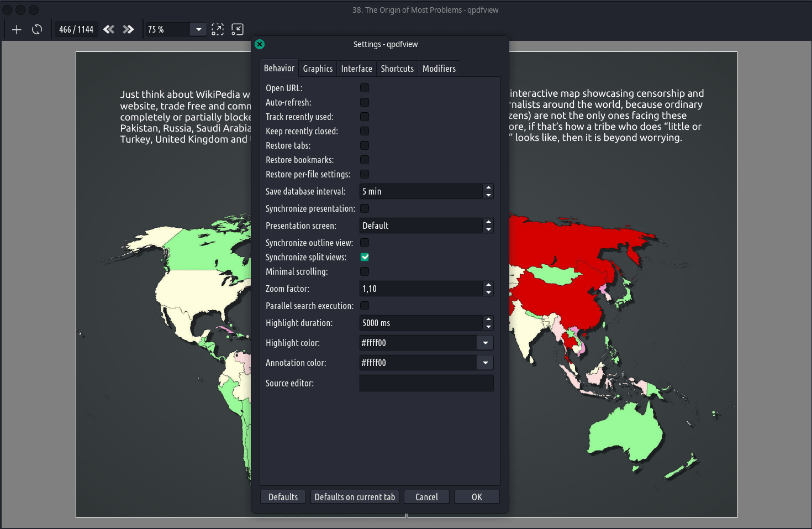This screenshot has height=529, width=812.
Task: Go to the next page with the double-right arrow
Action: tap(128, 30)
